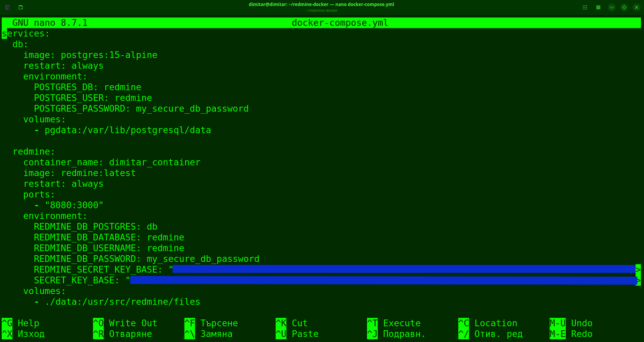Click the 'image: postgres:15-alpine' line
Screen dimensions: 644x342
click(90, 55)
